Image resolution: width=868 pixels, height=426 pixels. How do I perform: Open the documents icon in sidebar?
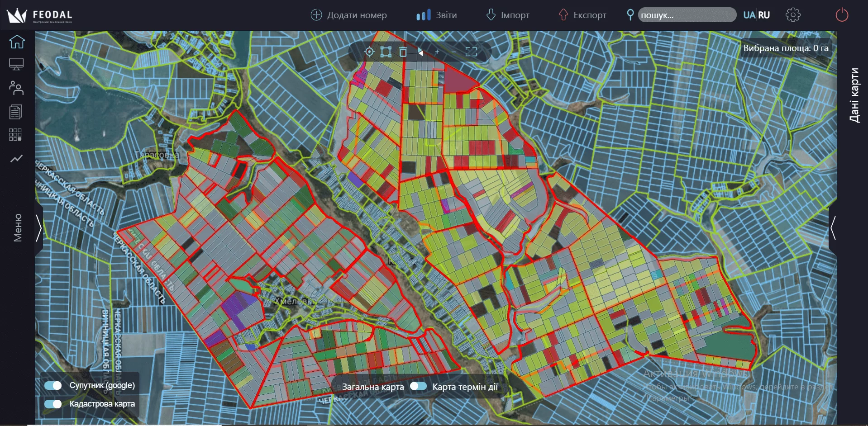(x=16, y=112)
